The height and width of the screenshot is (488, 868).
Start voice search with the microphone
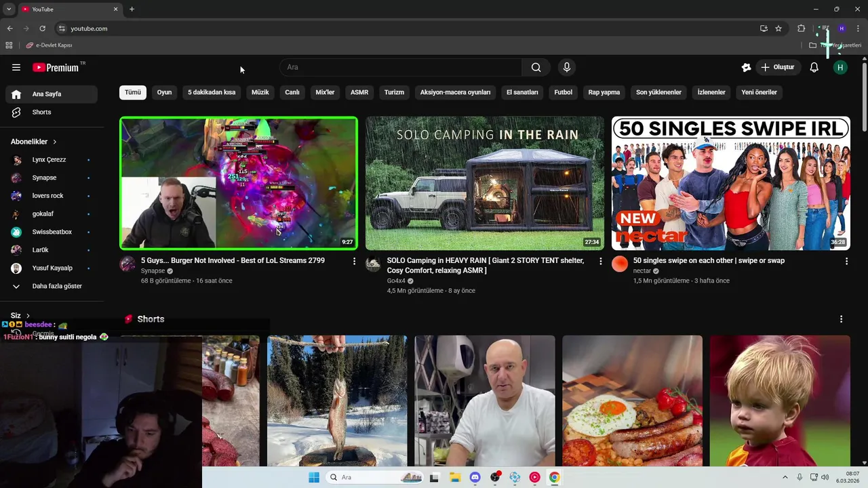coord(567,67)
